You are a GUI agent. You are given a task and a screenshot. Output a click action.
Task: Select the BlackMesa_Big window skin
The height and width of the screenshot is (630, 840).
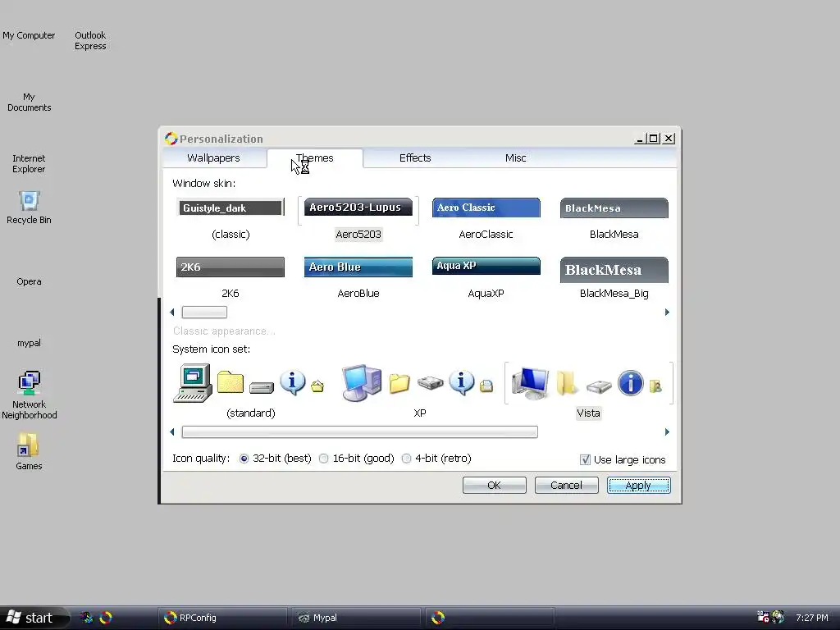click(x=614, y=269)
